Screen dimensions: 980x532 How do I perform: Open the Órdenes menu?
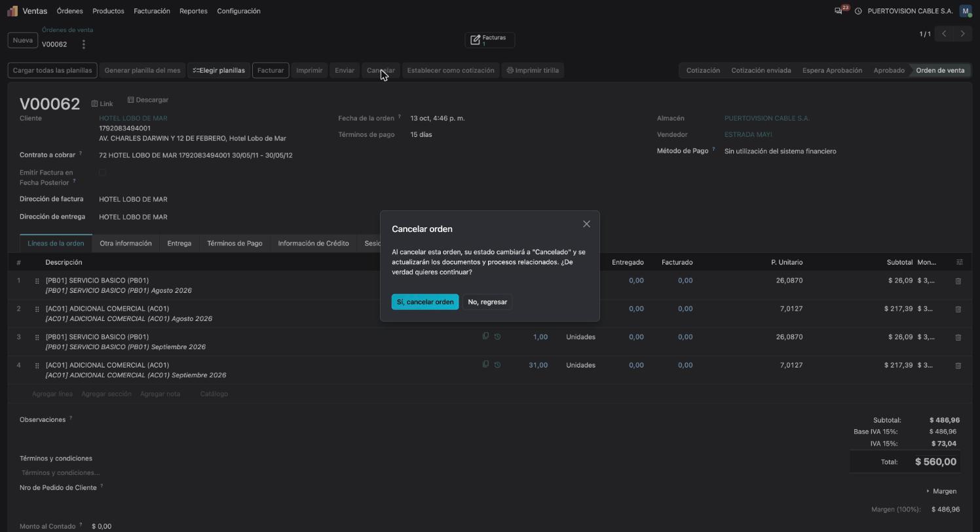(69, 11)
